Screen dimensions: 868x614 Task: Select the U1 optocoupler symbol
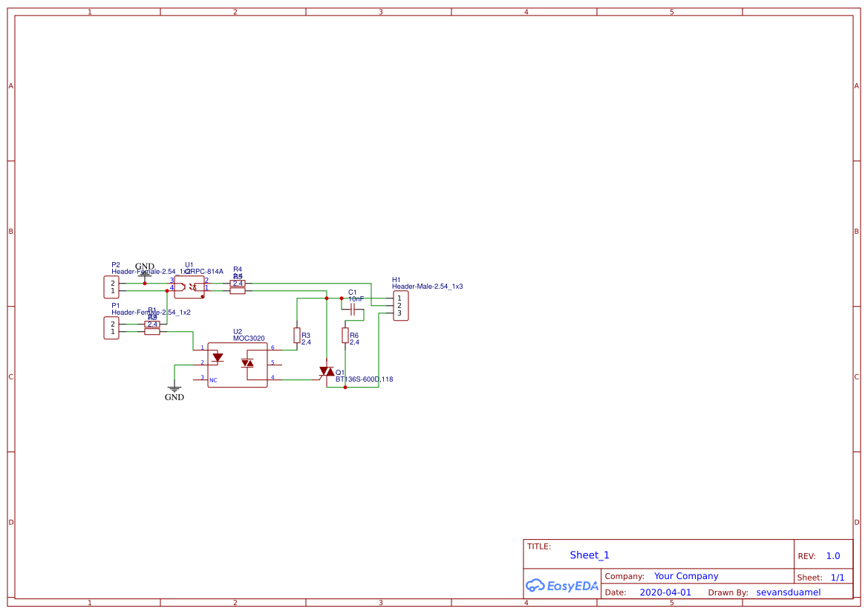coord(189,287)
